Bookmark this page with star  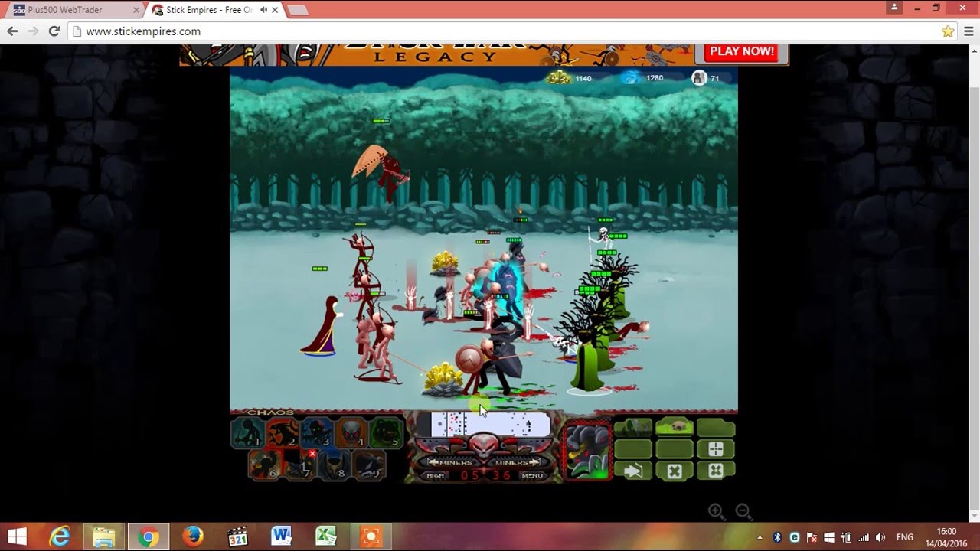948,31
